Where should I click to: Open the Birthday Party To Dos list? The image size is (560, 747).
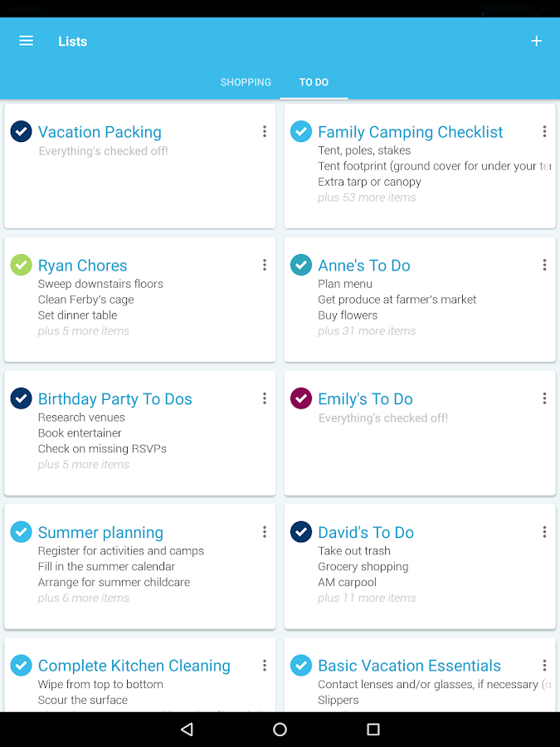[115, 399]
